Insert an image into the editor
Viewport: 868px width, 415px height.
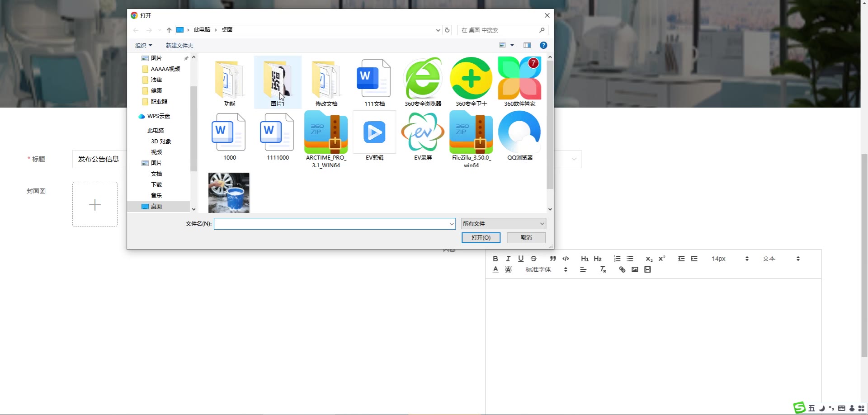click(635, 269)
